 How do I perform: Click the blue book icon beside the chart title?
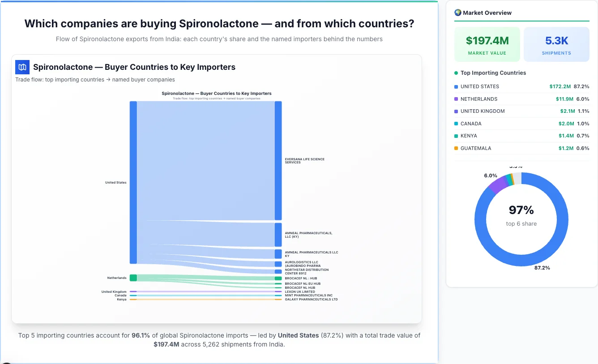pyautogui.click(x=22, y=67)
